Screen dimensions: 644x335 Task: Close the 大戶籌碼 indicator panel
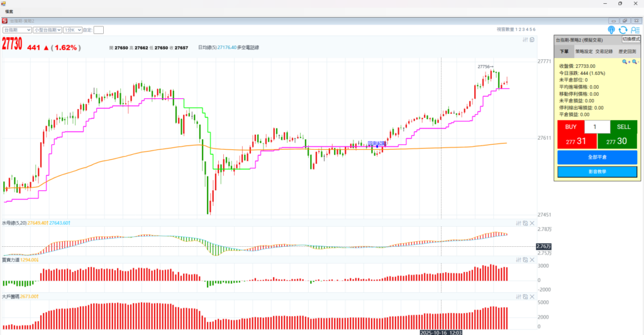(x=532, y=295)
